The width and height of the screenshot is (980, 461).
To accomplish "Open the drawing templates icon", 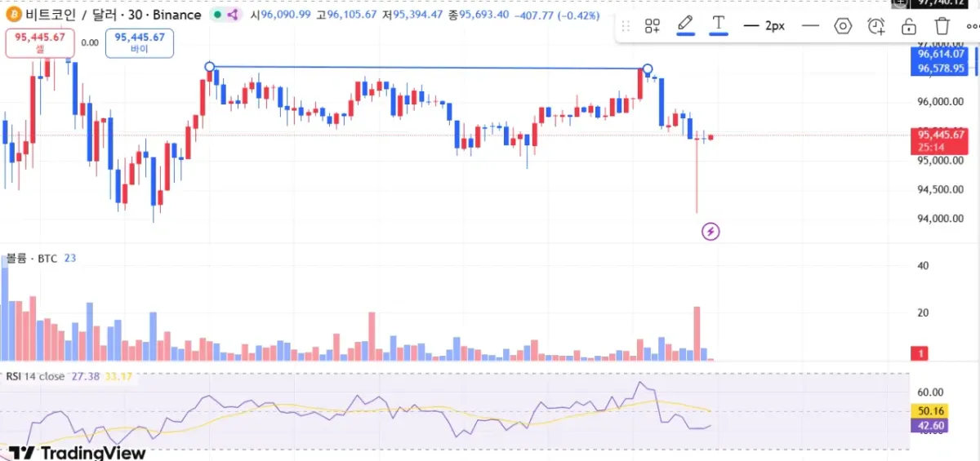I will click(x=652, y=26).
